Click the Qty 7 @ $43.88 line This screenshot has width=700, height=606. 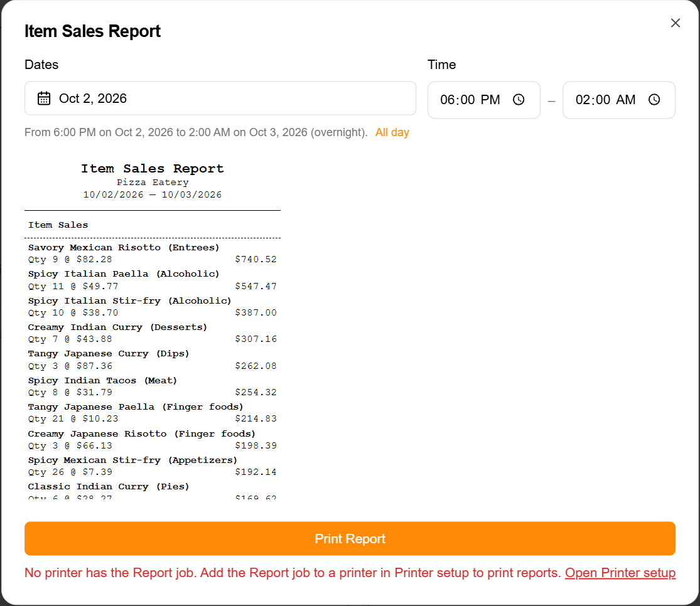(70, 339)
